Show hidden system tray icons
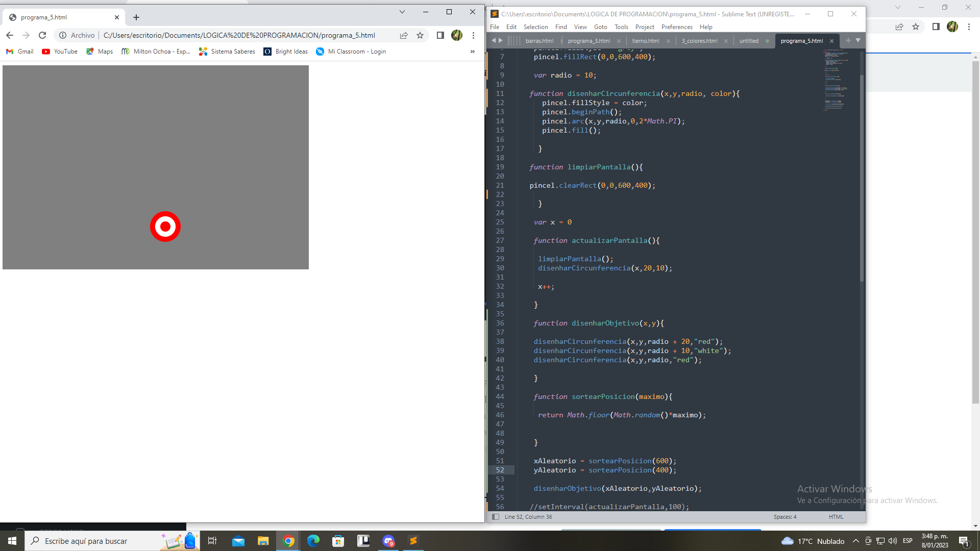Image resolution: width=980 pixels, height=551 pixels. coord(856,541)
